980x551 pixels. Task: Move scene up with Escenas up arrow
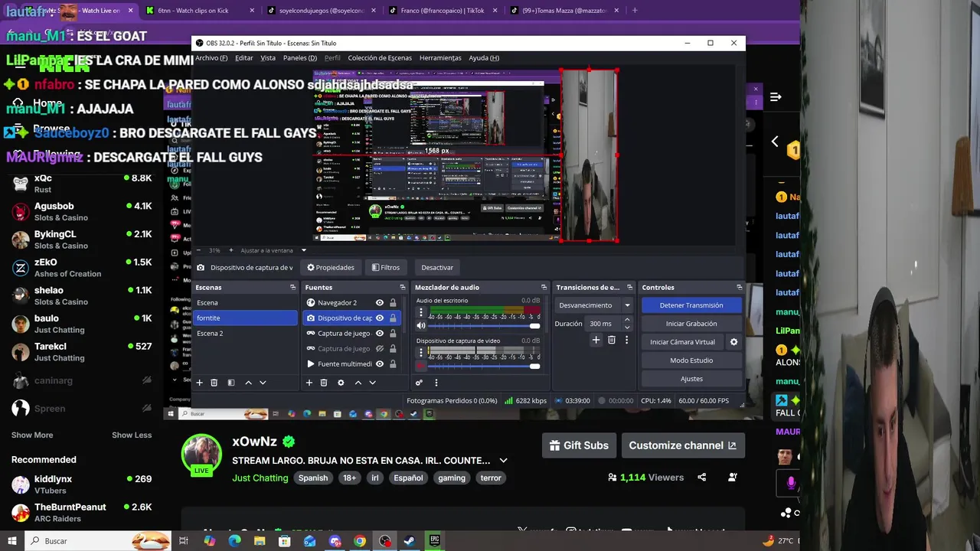pyautogui.click(x=248, y=383)
